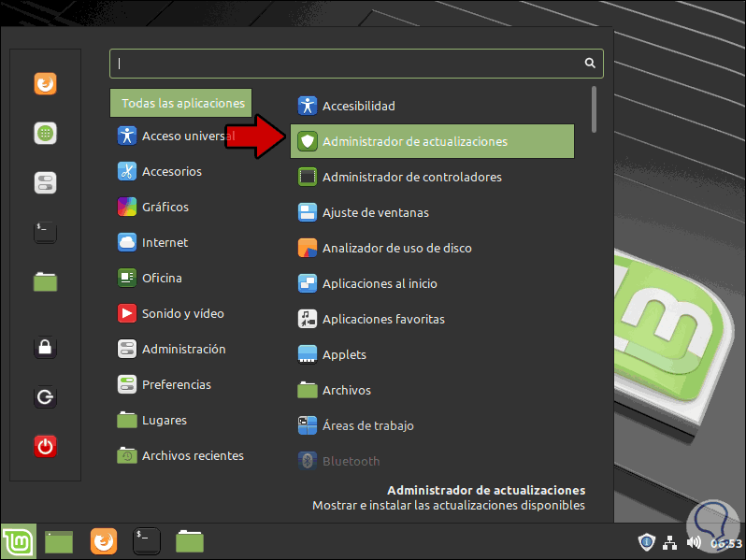Click the clock showing 06:53
746x560 pixels.
[x=726, y=543]
